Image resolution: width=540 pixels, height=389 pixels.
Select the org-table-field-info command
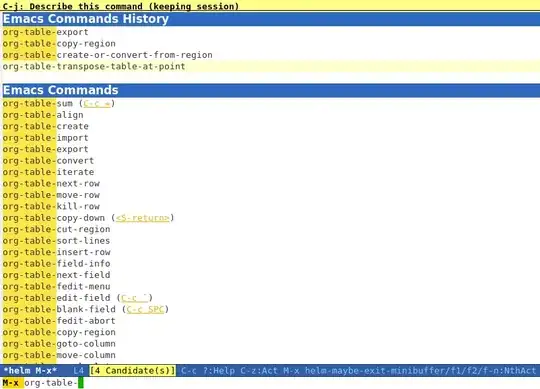[x=56, y=263]
